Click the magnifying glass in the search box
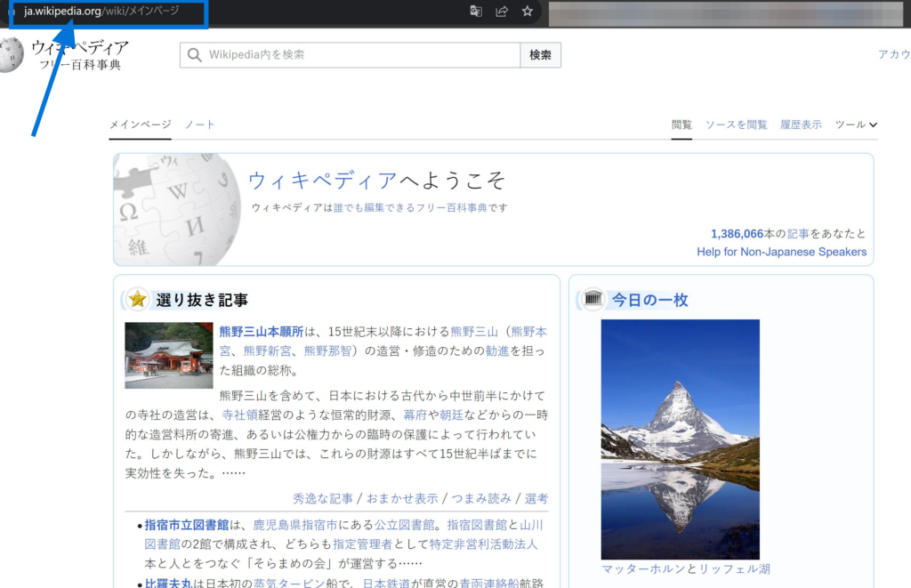Viewport: 911px width, 588px height. coord(194,54)
